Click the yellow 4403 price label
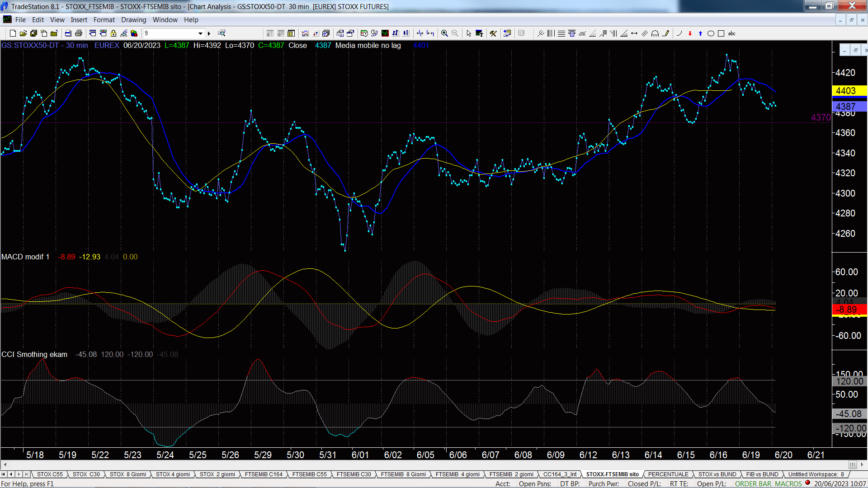 tap(849, 91)
